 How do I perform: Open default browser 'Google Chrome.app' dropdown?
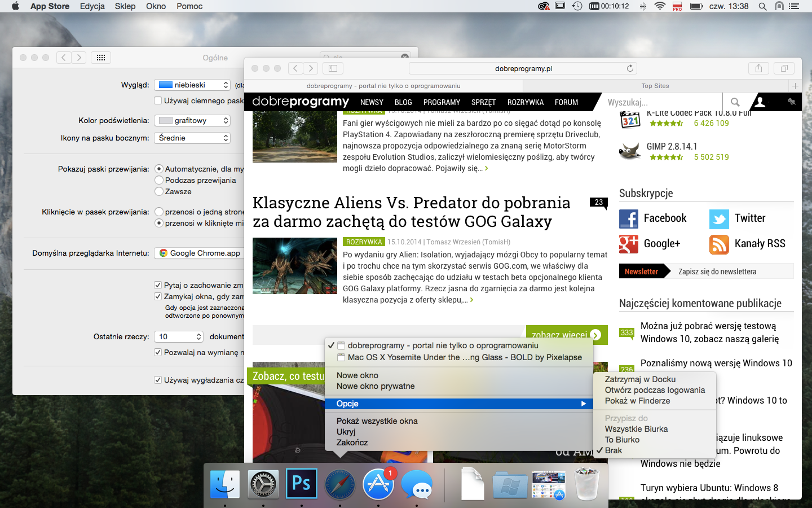tap(199, 253)
